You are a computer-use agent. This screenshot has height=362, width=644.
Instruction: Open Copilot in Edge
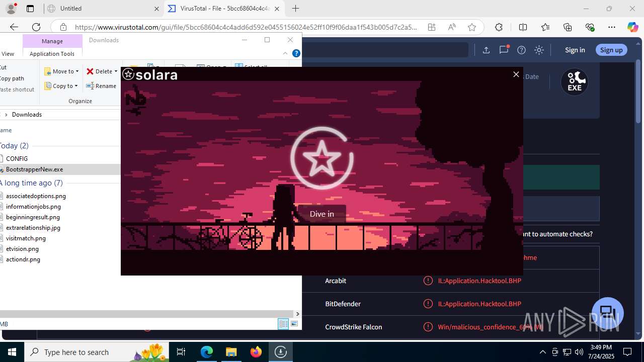[x=633, y=27]
